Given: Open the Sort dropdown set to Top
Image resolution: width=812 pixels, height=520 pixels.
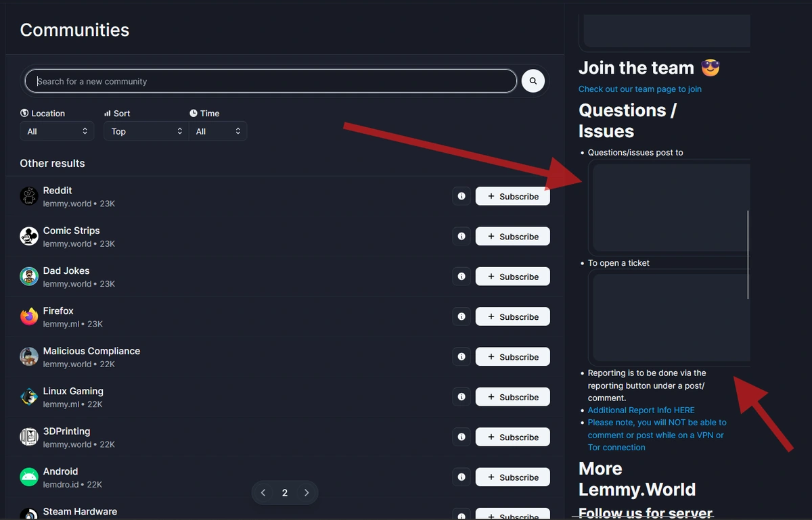Looking at the screenshot, I should [x=145, y=131].
